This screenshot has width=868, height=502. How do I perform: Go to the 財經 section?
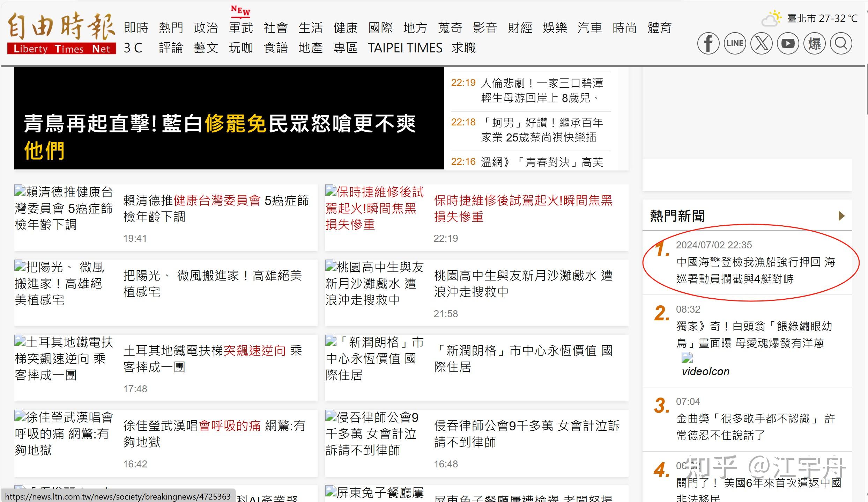tap(520, 28)
